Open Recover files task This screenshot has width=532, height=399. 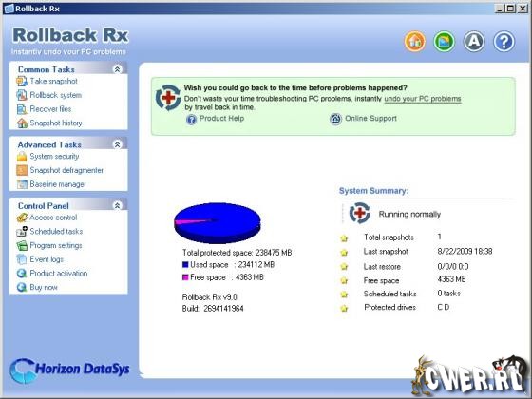pyautogui.click(x=50, y=109)
